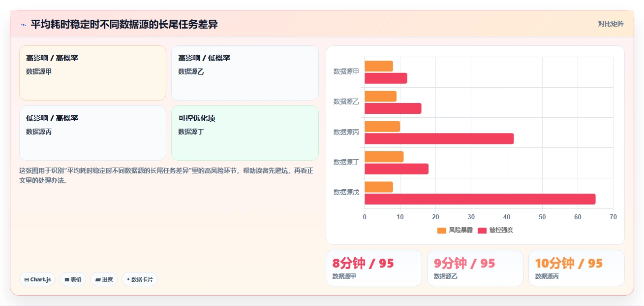Click the red 管控强度 bar for 数据源甲
This screenshot has width=644, height=306.
(386, 78)
